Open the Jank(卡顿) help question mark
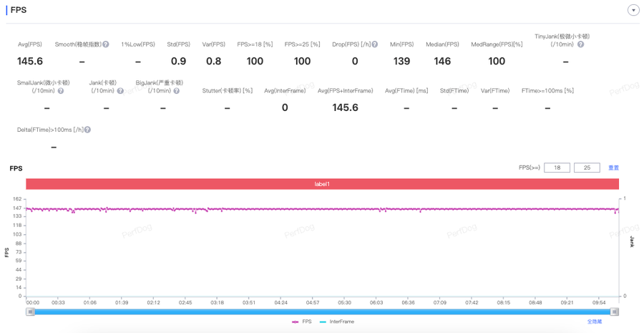 [x=120, y=91]
